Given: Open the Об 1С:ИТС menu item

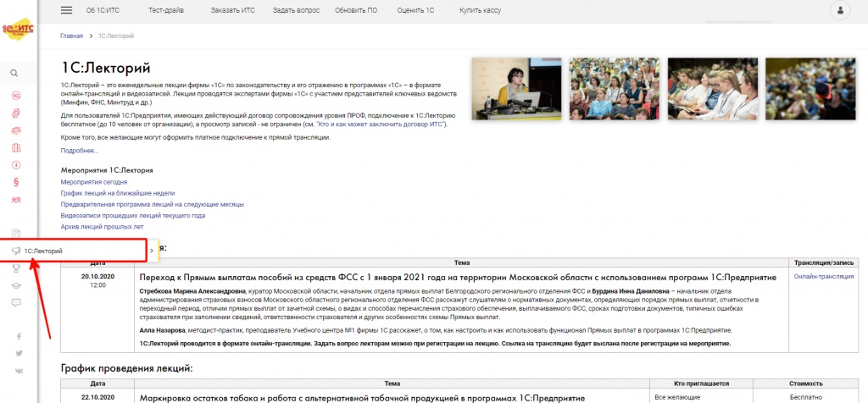Looking at the screenshot, I should 103,10.
